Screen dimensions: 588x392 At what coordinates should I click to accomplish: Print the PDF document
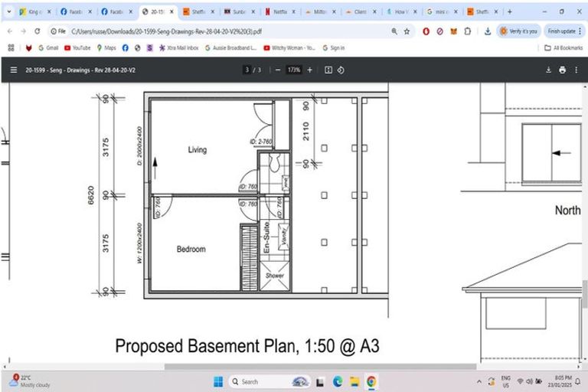[x=562, y=70]
